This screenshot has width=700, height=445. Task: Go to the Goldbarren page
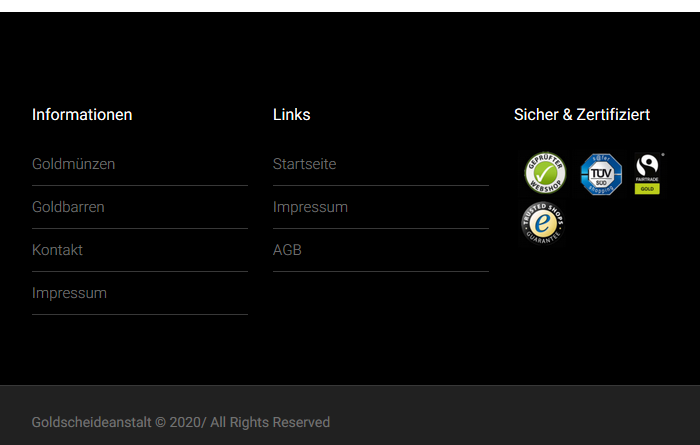pyautogui.click(x=68, y=207)
